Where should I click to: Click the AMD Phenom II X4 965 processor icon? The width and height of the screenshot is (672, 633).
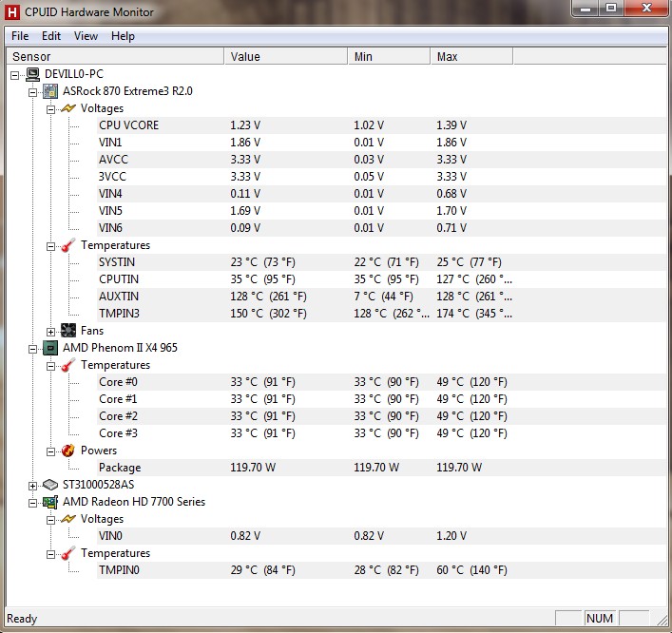point(50,348)
